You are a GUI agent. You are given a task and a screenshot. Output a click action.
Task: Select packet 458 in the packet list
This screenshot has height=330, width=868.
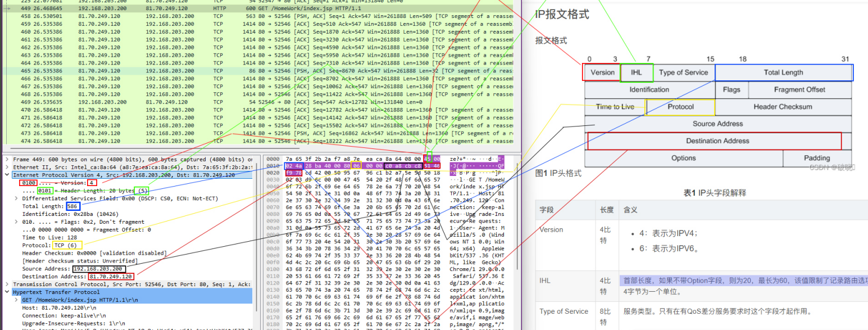pos(258,16)
